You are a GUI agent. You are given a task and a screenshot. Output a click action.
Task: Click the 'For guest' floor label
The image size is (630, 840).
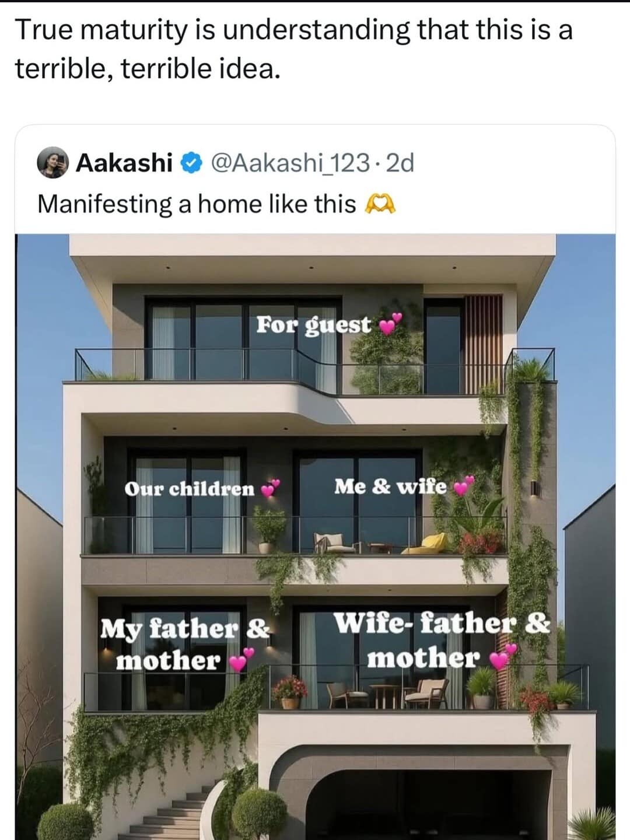[x=313, y=324]
